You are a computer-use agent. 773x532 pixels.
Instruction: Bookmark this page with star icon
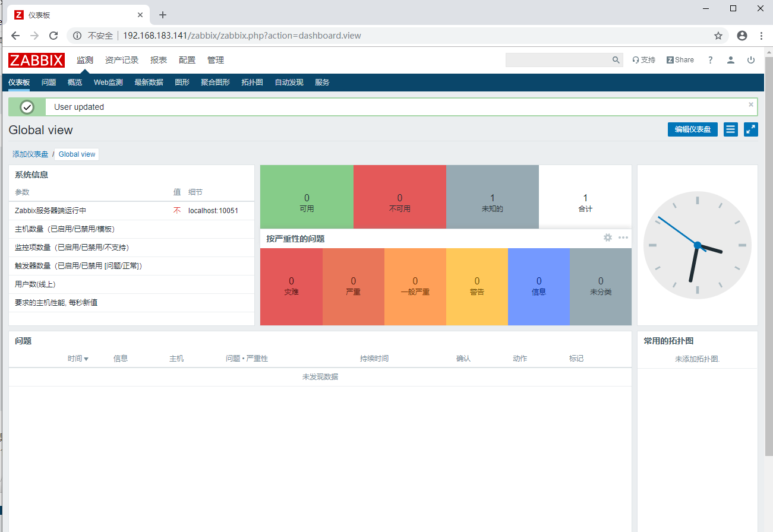718,36
